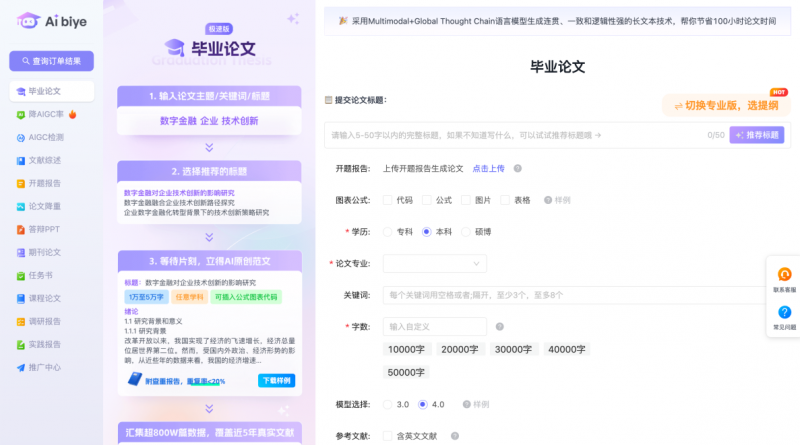
Task: Tick the 图片 checkbox
Action: point(466,200)
